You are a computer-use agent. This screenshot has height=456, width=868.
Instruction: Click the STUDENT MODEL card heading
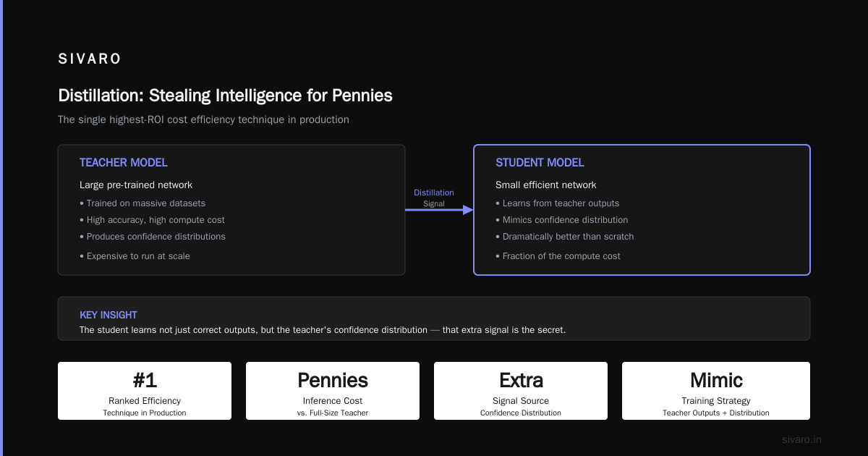540,163
